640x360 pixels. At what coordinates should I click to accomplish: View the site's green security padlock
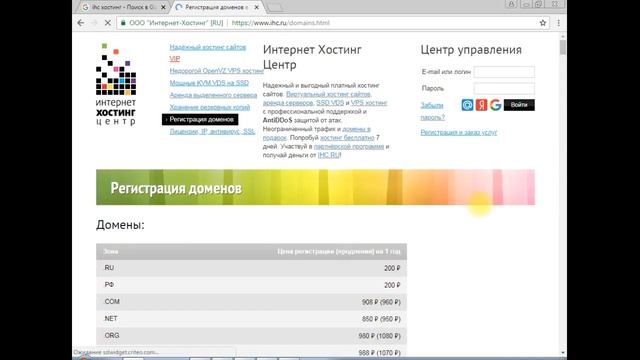pyautogui.click(x=123, y=23)
